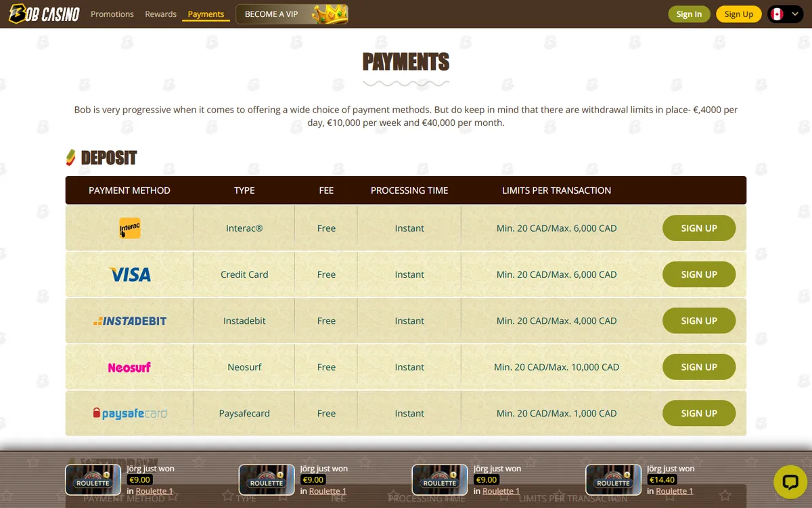The width and height of the screenshot is (812, 508).
Task: Click the DEPOSIT section heading
Action: coord(109,158)
